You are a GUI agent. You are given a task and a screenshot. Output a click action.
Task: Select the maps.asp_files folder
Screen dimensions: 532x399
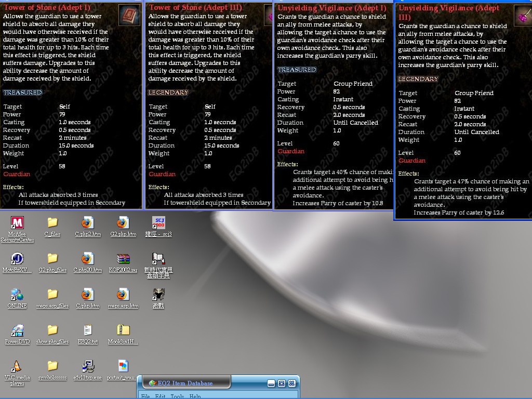coord(52,295)
